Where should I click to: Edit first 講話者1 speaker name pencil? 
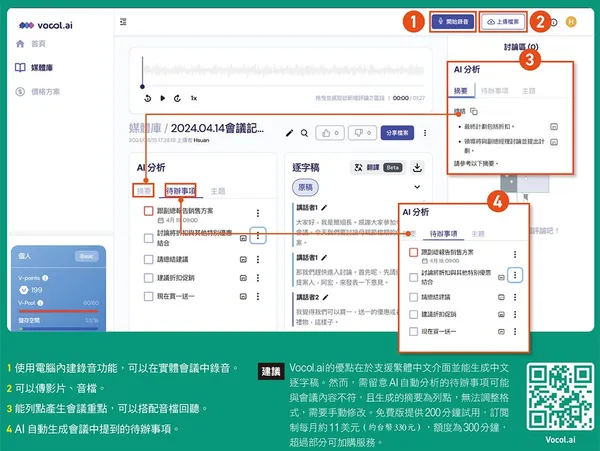(x=324, y=208)
